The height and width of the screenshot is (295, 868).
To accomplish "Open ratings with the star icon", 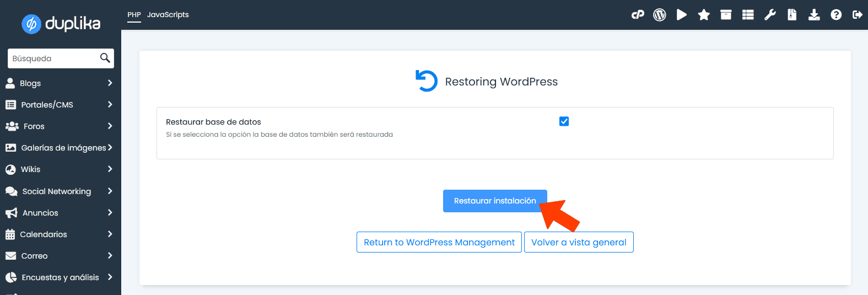I will (x=704, y=15).
